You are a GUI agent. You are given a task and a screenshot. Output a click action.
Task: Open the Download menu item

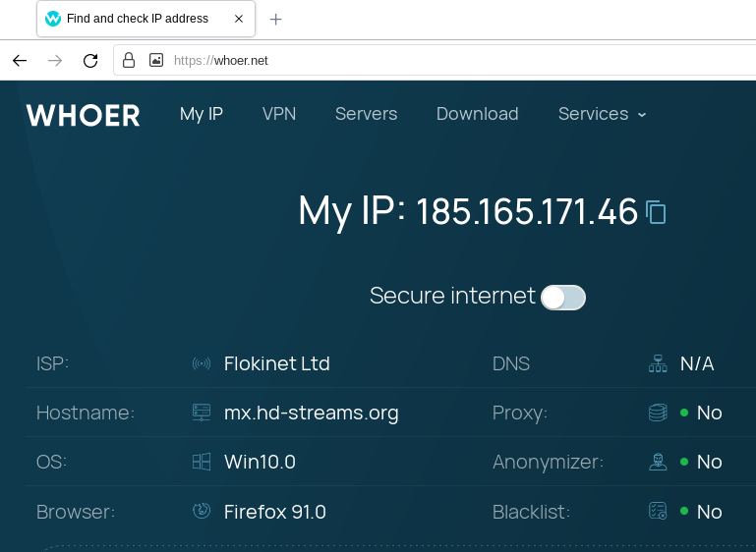tap(478, 114)
